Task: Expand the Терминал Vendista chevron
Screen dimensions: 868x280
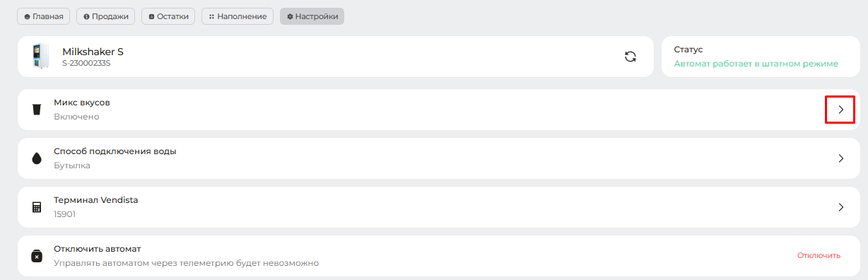Action: click(x=840, y=207)
